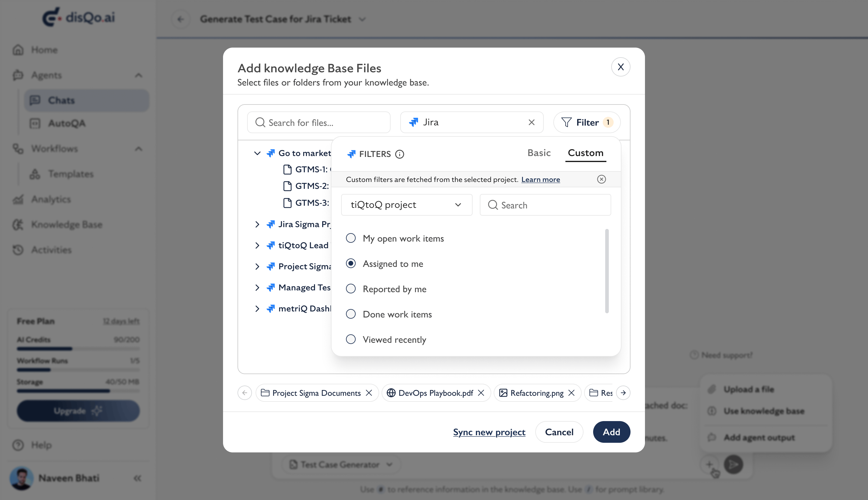Collapse the Go to market project
The image size is (868, 500).
(257, 153)
